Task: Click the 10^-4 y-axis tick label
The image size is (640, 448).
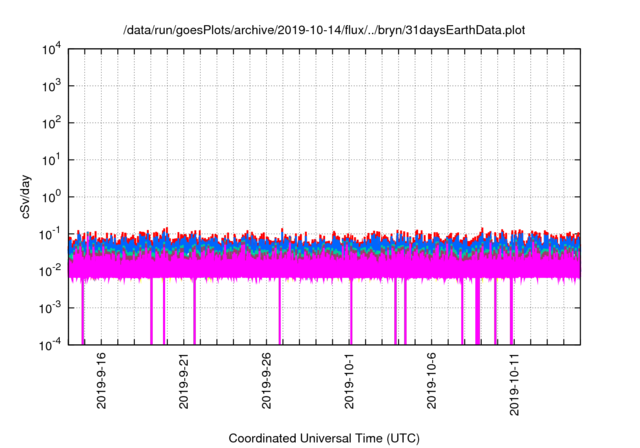Action: tap(50, 344)
